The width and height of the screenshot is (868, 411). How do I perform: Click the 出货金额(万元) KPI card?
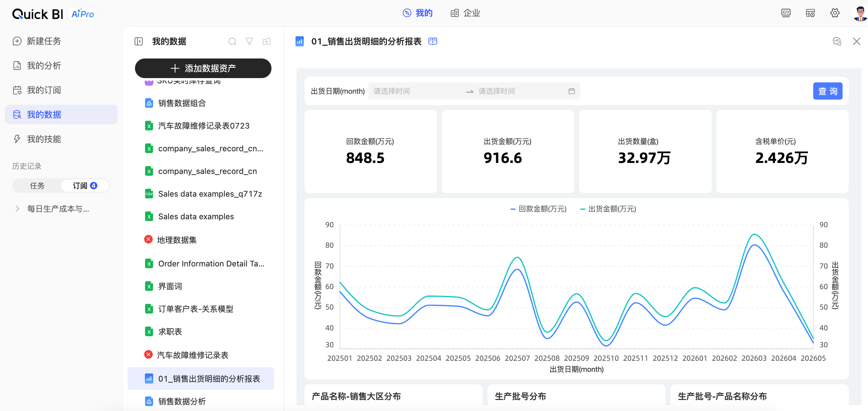508,152
